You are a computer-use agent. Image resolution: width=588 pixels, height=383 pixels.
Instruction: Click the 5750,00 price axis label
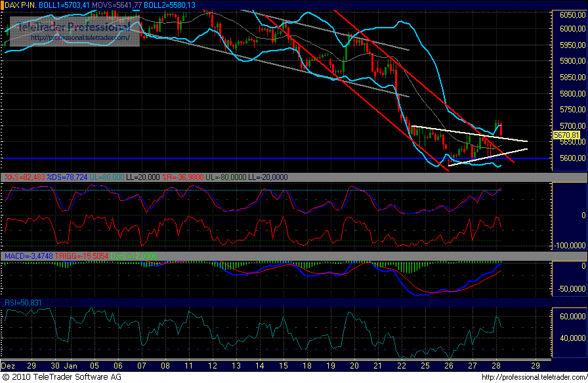tap(572, 110)
